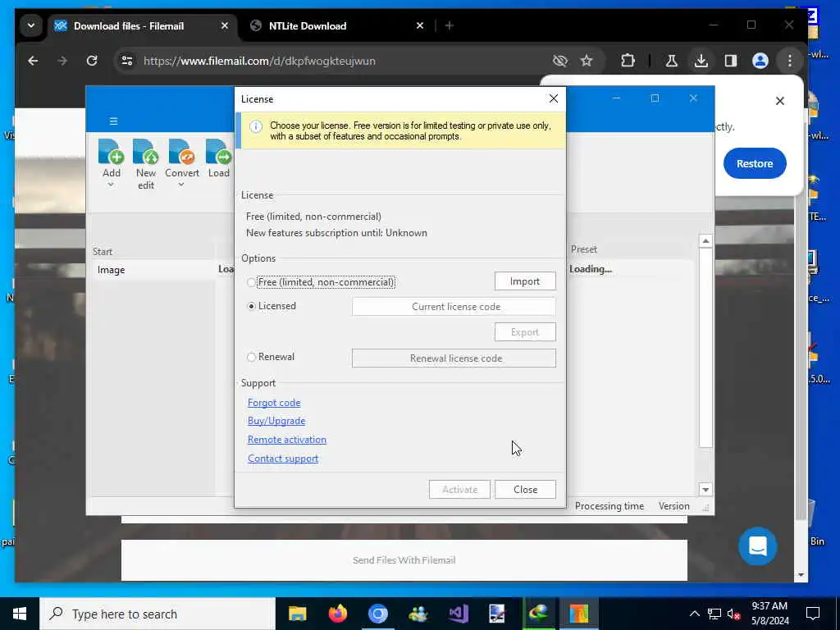
Task: Reload the Filemail page
Action: (x=92, y=61)
